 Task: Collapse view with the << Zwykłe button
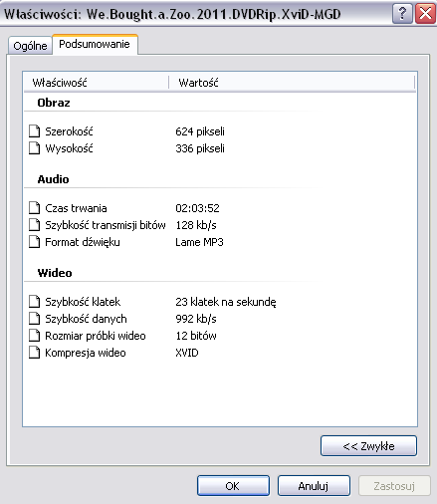(x=368, y=446)
